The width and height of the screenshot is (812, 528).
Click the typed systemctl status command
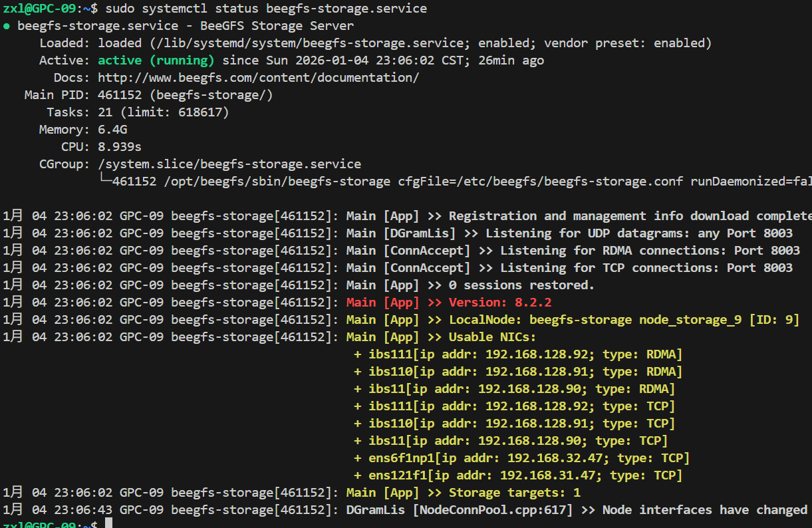pos(266,9)
